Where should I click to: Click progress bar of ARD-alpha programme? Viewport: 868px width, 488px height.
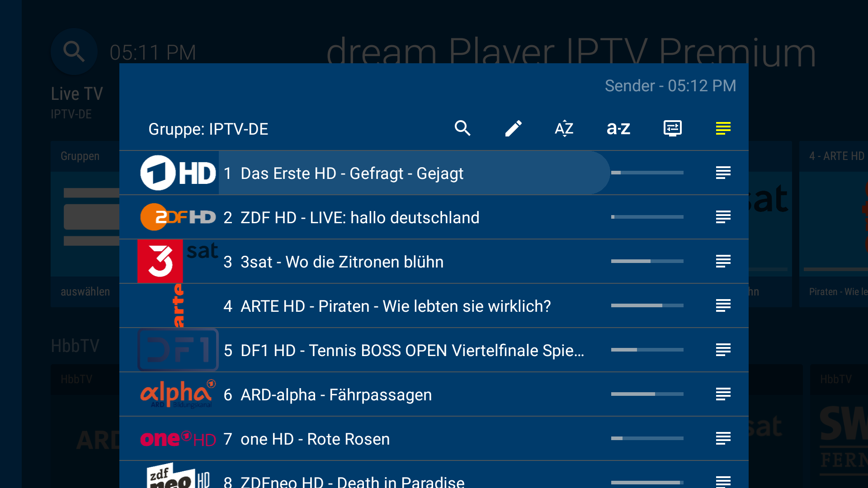point(647,394)
